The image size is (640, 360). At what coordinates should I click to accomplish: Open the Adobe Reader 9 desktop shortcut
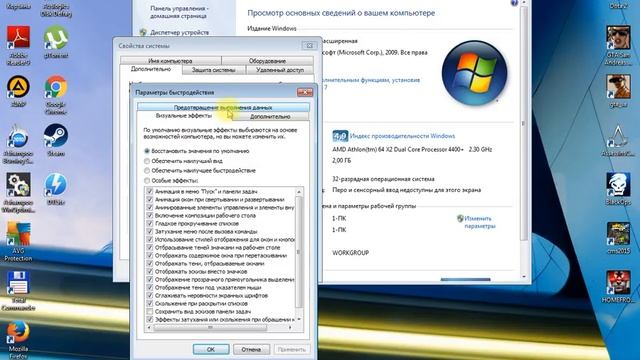tap(18, 44)
